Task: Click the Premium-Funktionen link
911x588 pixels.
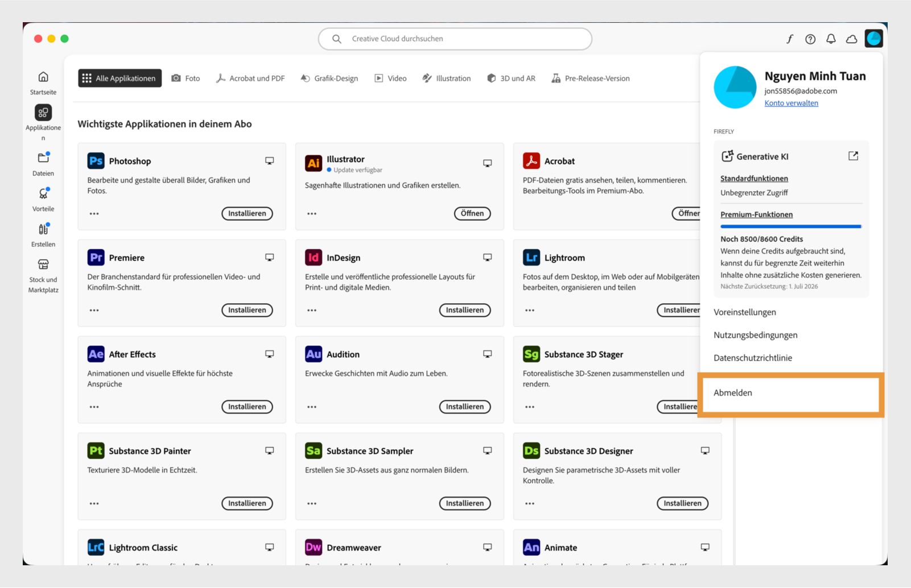Action: pyautogui.click(x=756, y=214)
